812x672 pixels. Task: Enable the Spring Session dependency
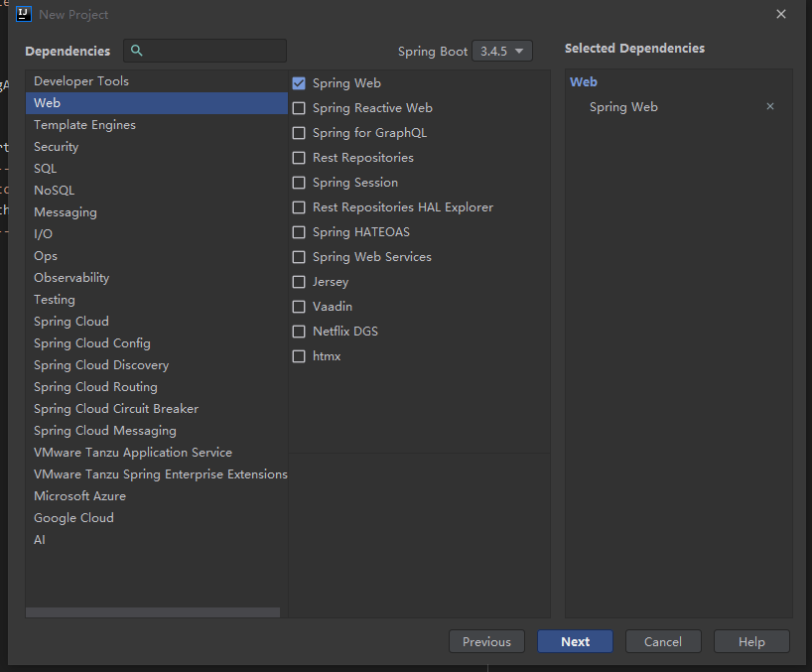click(x=299, y=183)
